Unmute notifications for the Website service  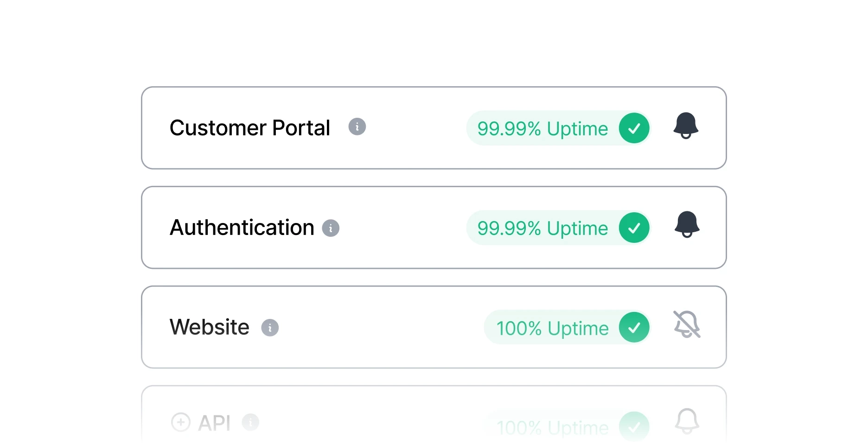[687, 324]
